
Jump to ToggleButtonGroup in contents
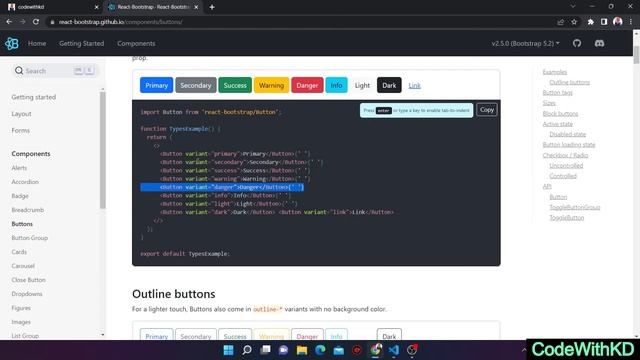(575, 207)
